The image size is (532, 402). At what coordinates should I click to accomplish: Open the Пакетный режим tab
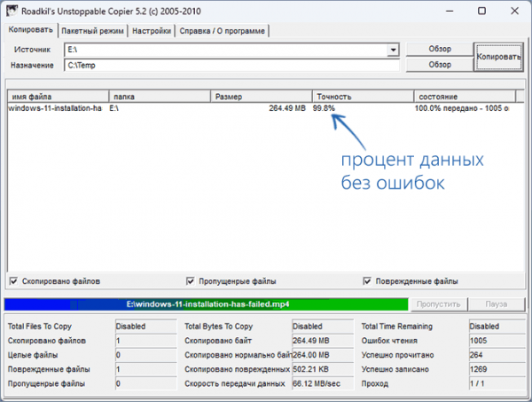coord(92,31)
